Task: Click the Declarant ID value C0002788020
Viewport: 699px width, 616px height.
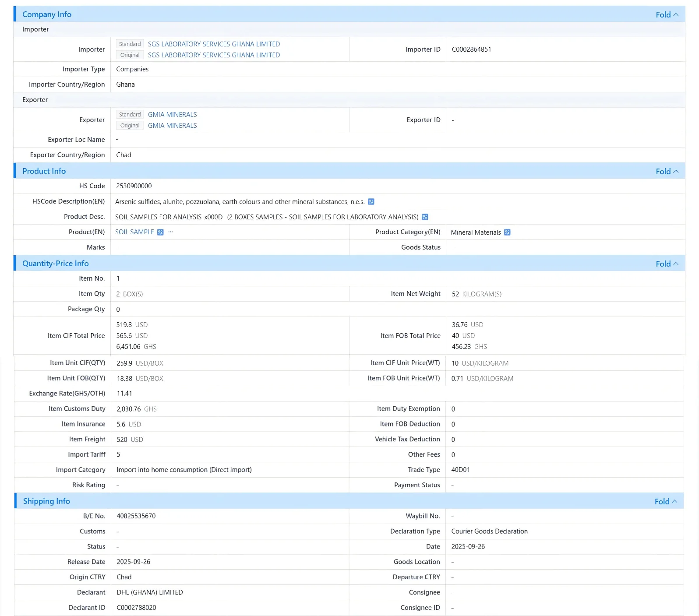Action: [x=136, y=608]
